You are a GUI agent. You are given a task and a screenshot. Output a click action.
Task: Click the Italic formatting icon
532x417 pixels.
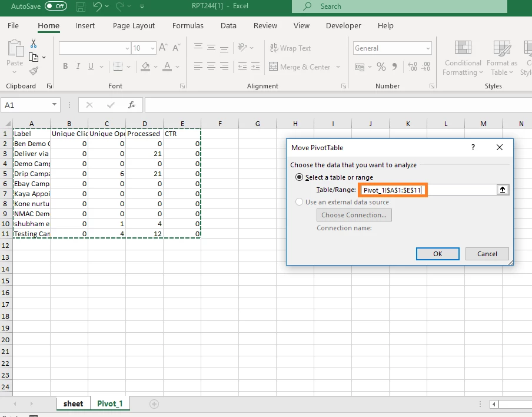tap(78, 66)
